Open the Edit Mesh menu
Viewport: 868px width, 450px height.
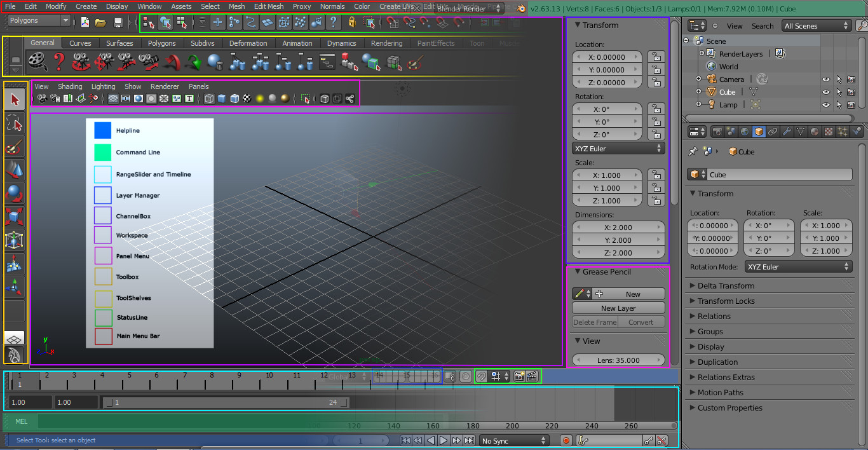click(x=269, y=6)
